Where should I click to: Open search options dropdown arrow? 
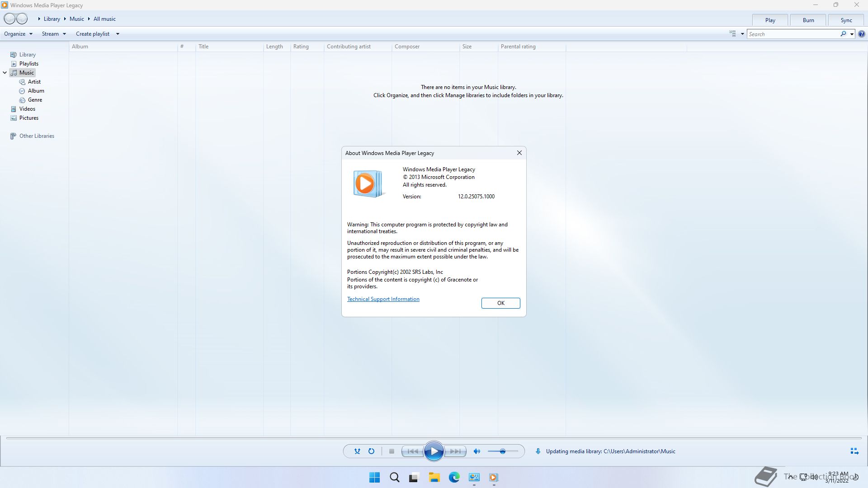point(852,34)
